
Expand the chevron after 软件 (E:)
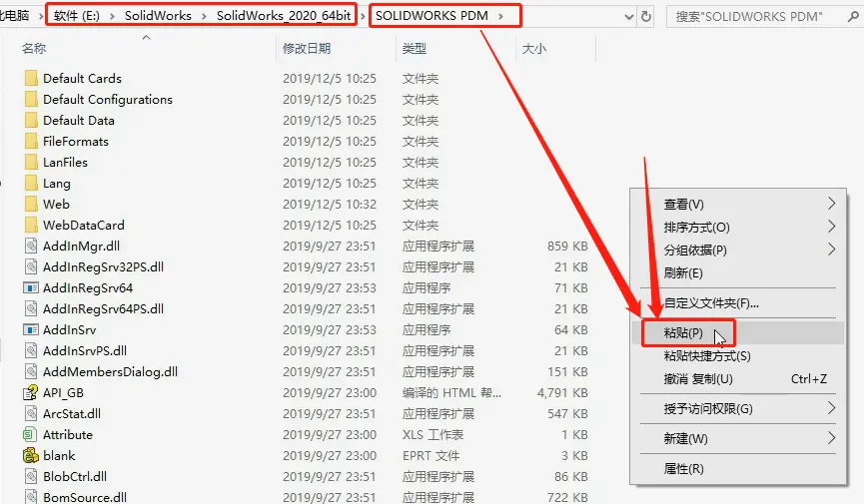112,16
